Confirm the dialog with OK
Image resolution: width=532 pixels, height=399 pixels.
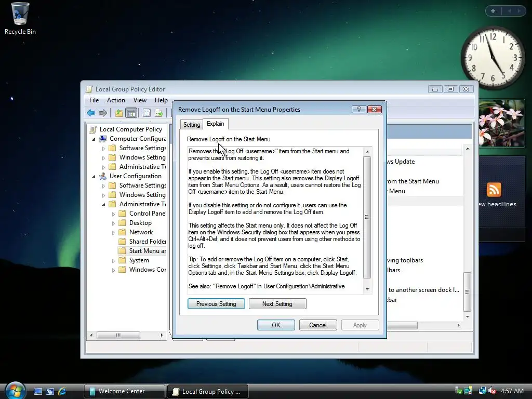point(276,325)
